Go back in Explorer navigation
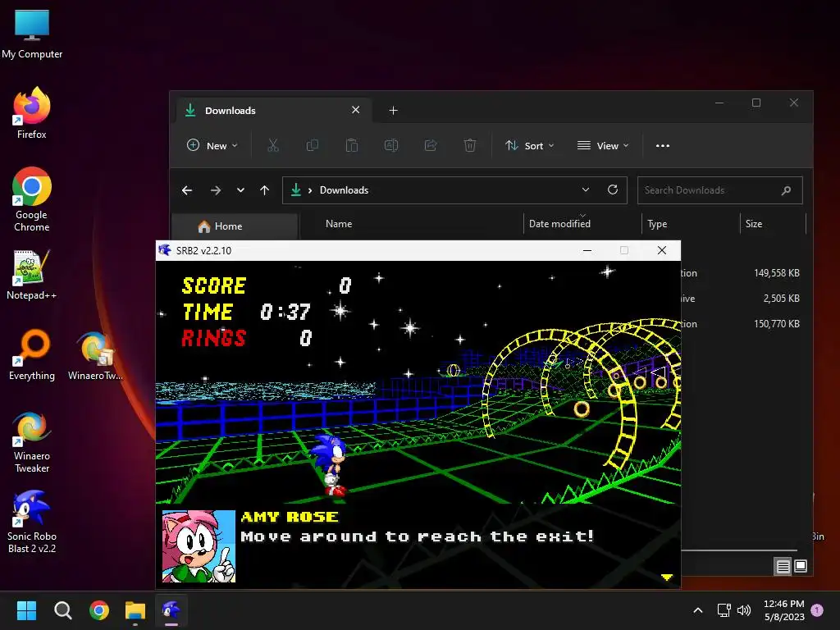The image size is (840, 630). (187, 190)
